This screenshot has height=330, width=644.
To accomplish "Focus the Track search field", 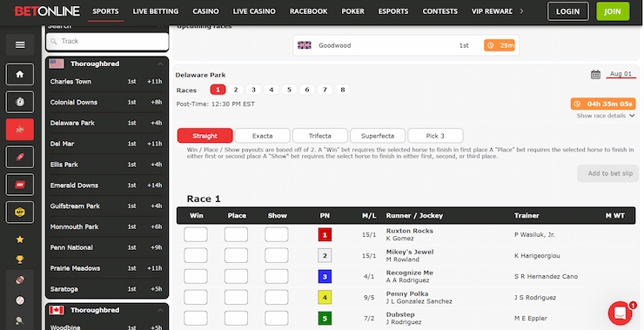I will click(108, 41).
